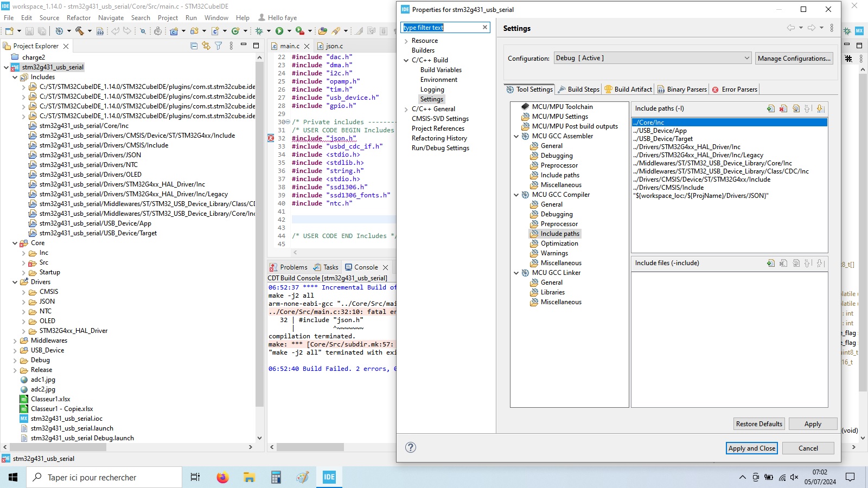The image size is (868, 488).
Task: Expand the Core folder in Project Explorer
Action: [15, 243]
